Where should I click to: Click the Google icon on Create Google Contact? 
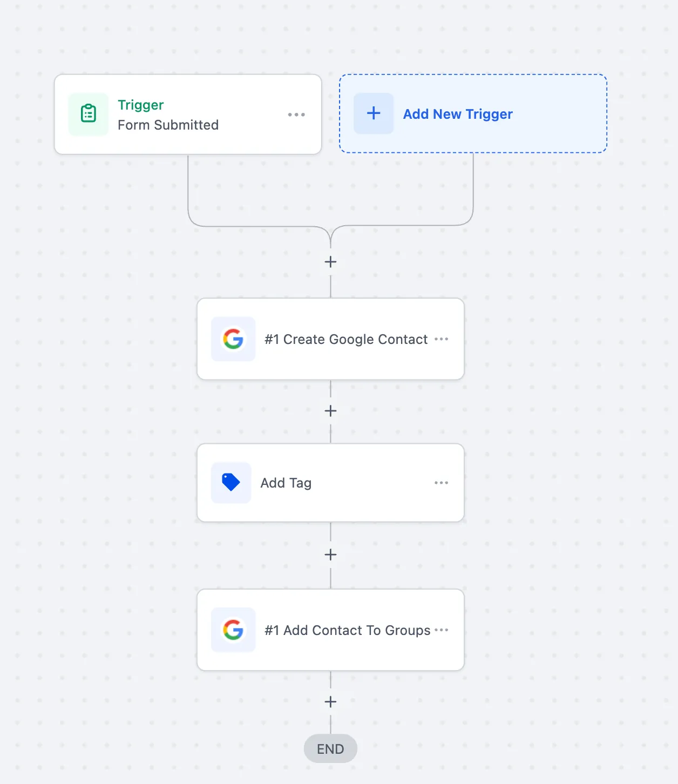click(x=233, y=339)
